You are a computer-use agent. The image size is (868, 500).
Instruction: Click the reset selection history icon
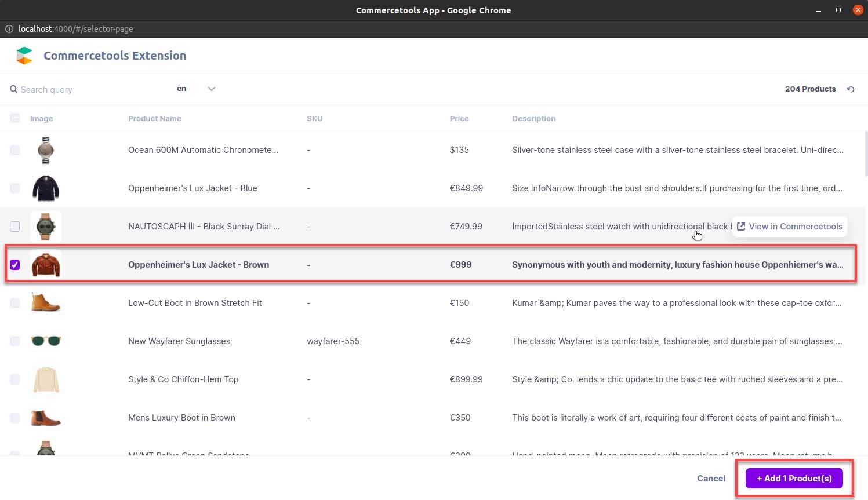point(850,89)
